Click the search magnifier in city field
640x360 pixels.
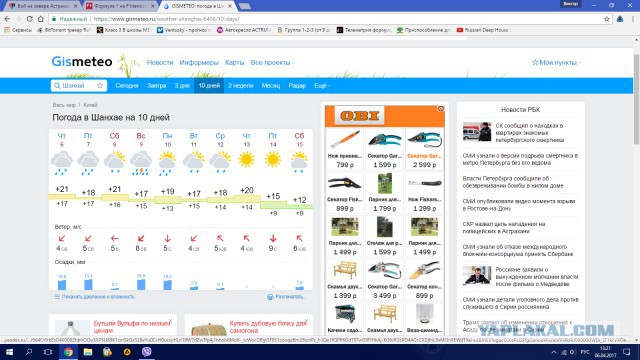(x=57, y=86)
